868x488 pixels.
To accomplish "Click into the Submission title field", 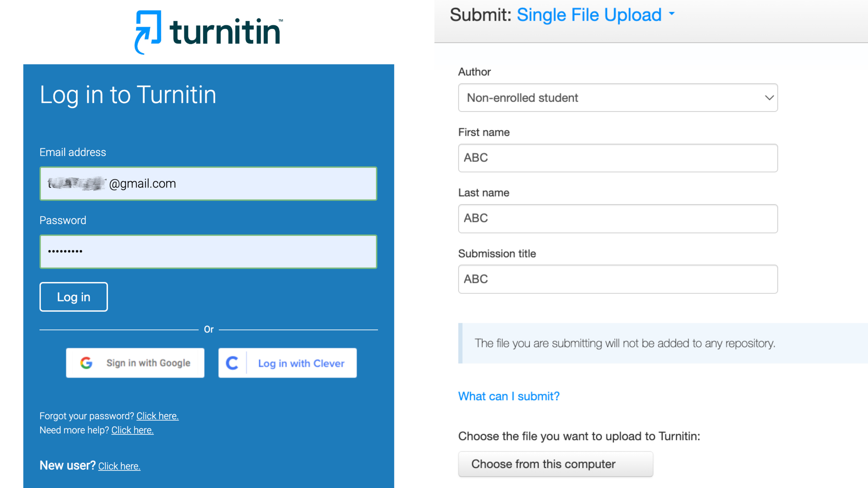I will [x=618, y=279].
